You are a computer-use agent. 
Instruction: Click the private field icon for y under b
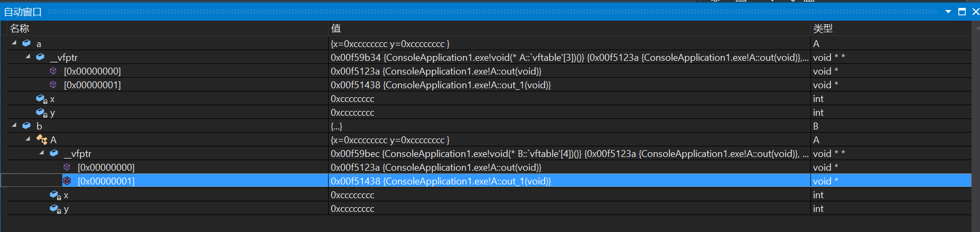pyautogui.click(x=55, y=209)
